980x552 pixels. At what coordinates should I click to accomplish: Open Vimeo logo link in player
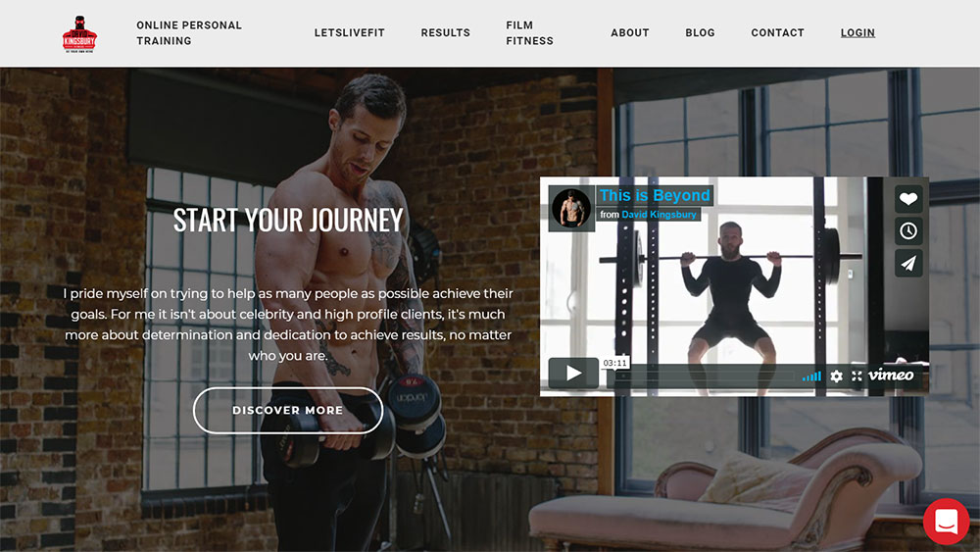[x=891, y=375]
